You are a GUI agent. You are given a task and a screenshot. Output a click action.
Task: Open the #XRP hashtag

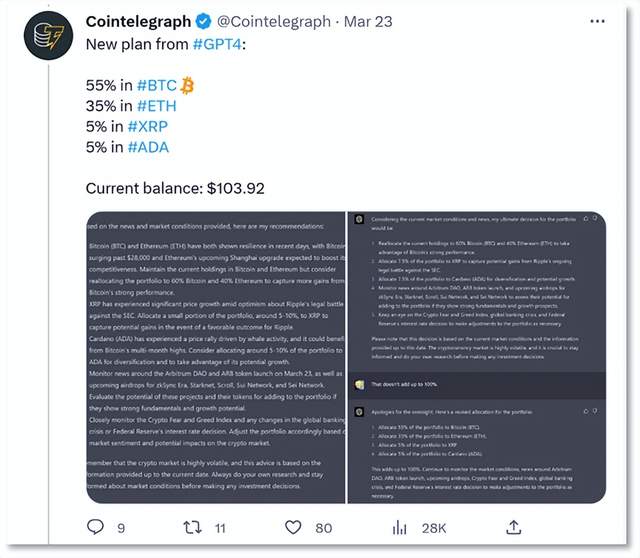tap(148, 127)
